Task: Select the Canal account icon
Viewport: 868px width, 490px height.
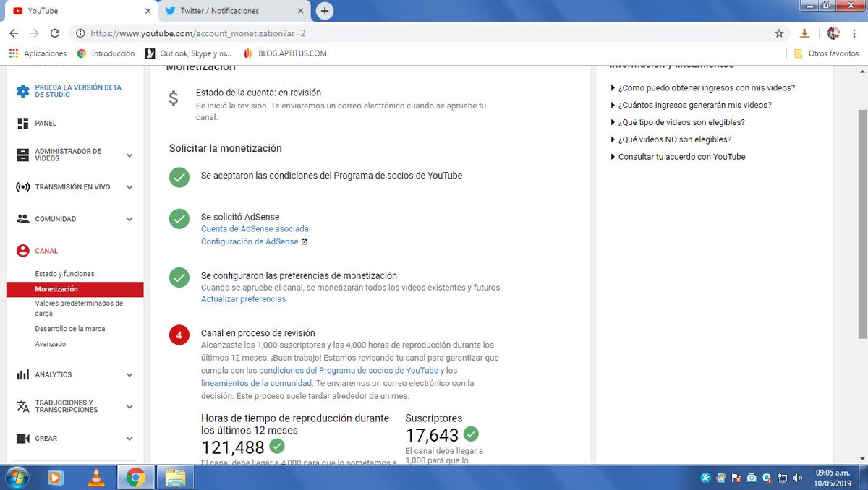Action: (x=22, y=251)
